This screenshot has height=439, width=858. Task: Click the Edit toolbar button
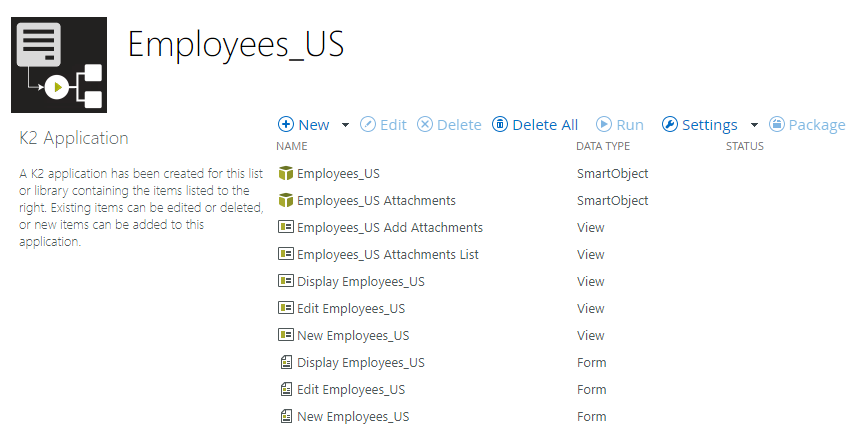pyautogui.click(x=383, y=125)
